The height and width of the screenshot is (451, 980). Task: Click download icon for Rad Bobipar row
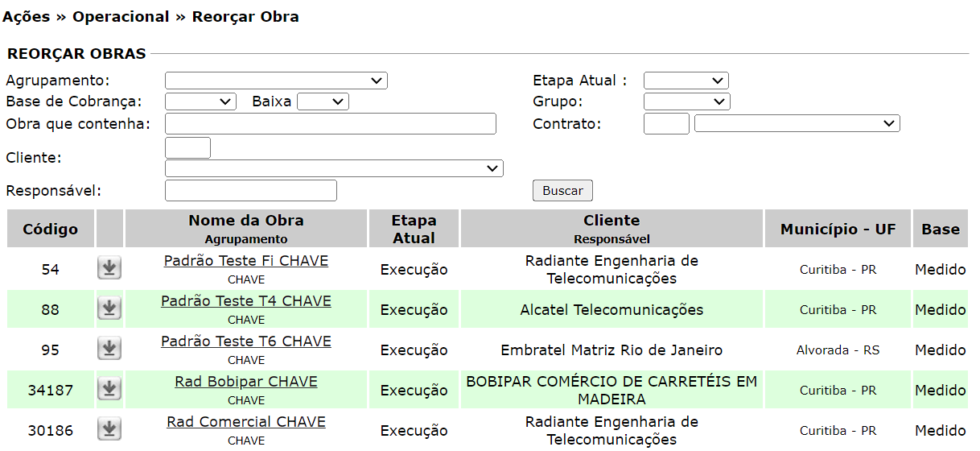click(x=109, y=389)
